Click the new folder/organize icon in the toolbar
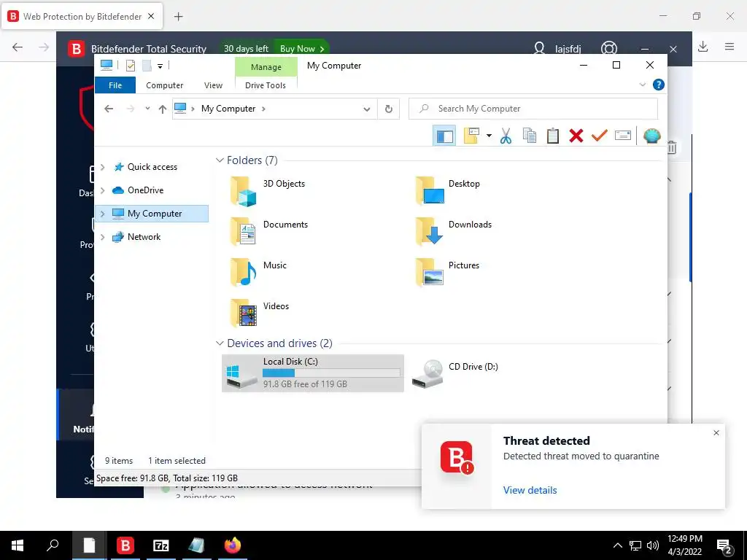Image resolution: width=747 pixels, height=560 pixels. click(x=472, y=136)
